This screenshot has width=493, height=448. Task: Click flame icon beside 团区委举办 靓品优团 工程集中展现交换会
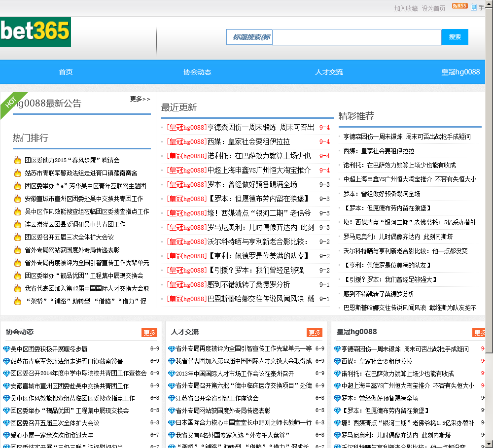pos(18,276)
